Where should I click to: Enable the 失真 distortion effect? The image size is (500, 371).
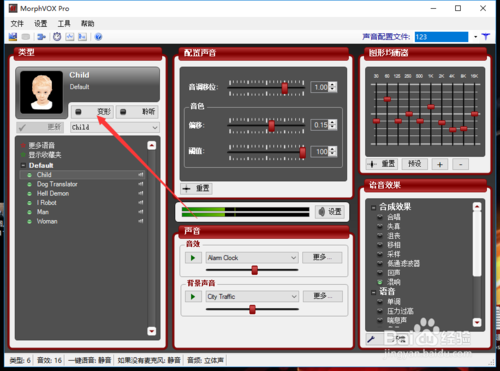pos(380,226)
